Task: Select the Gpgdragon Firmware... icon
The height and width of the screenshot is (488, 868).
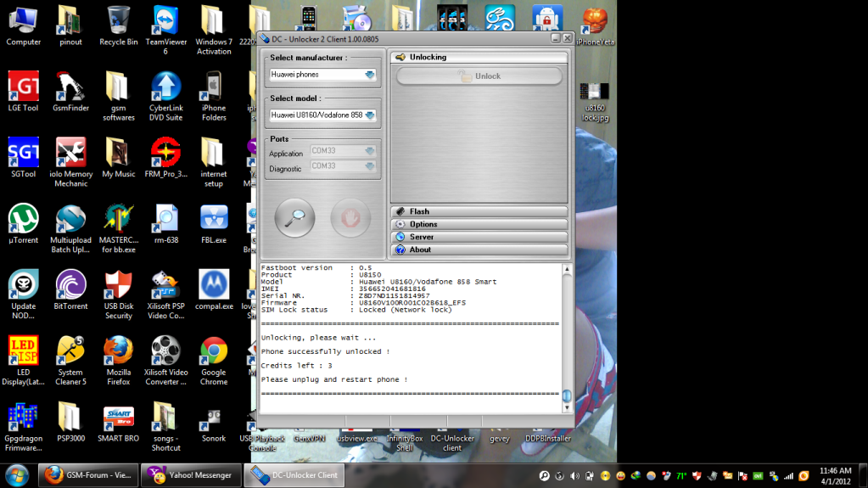Action: coord(23,427)
